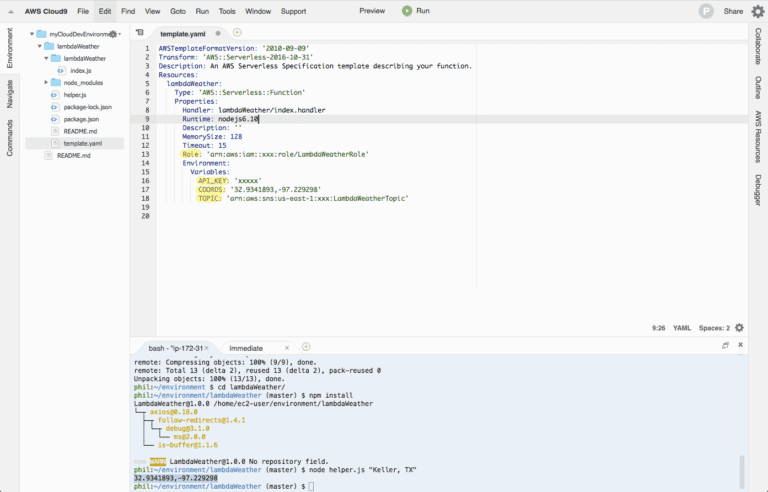
Task: Click the AWS Cloud9 menu
Action: point(46,11)
